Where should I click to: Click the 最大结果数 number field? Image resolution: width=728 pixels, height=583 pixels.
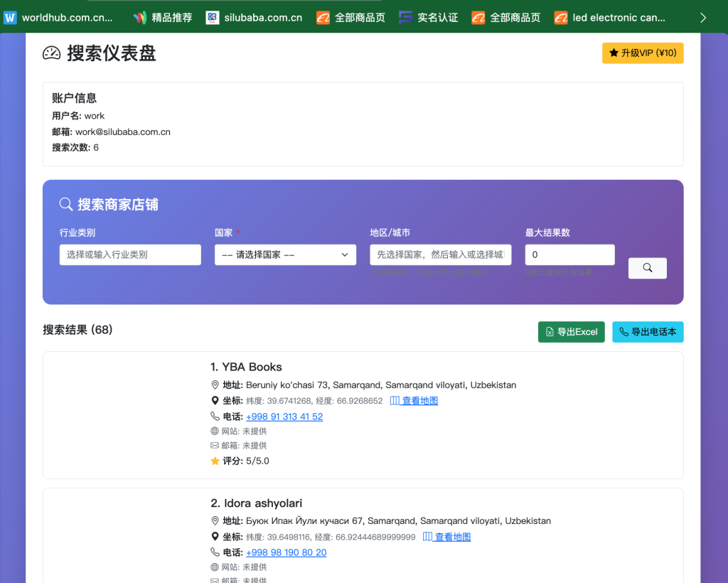tap(569, 255)
